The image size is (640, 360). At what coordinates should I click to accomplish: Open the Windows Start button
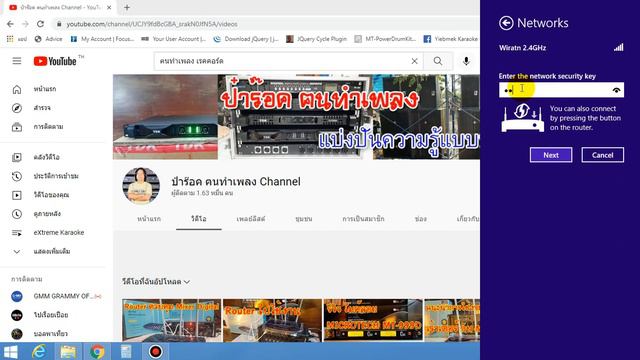10,351
